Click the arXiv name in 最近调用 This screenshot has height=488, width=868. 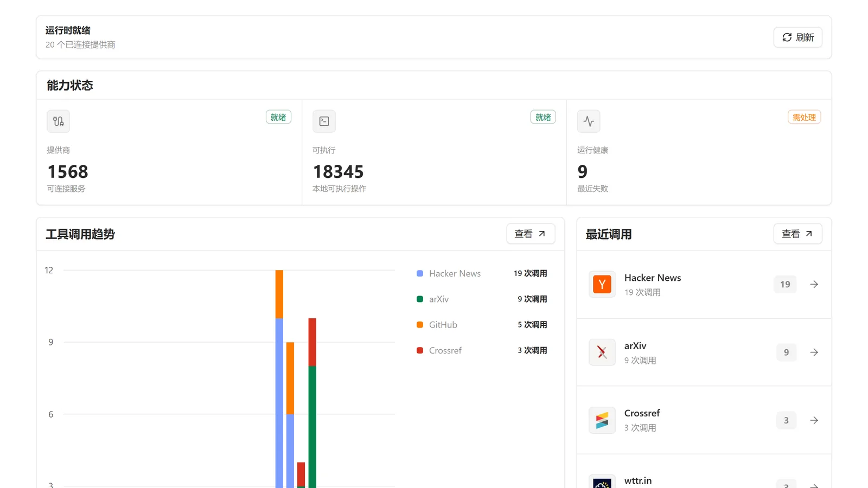(635, 346)
